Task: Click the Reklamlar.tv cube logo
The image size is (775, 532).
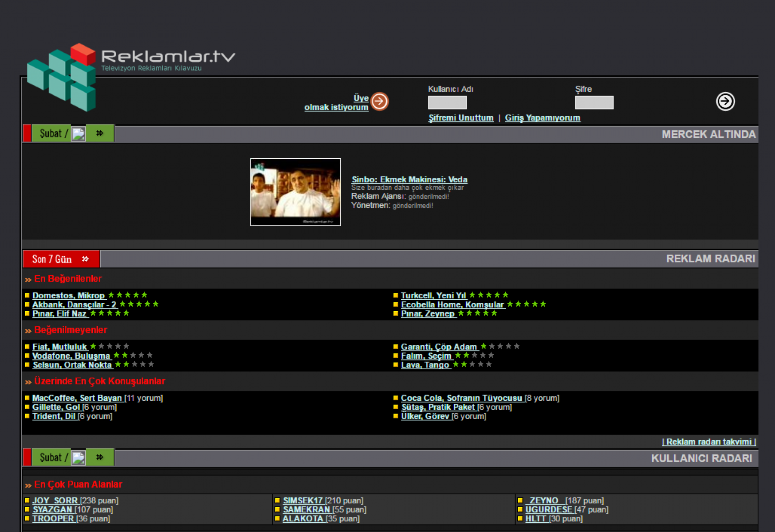Action: click(62, 77)
